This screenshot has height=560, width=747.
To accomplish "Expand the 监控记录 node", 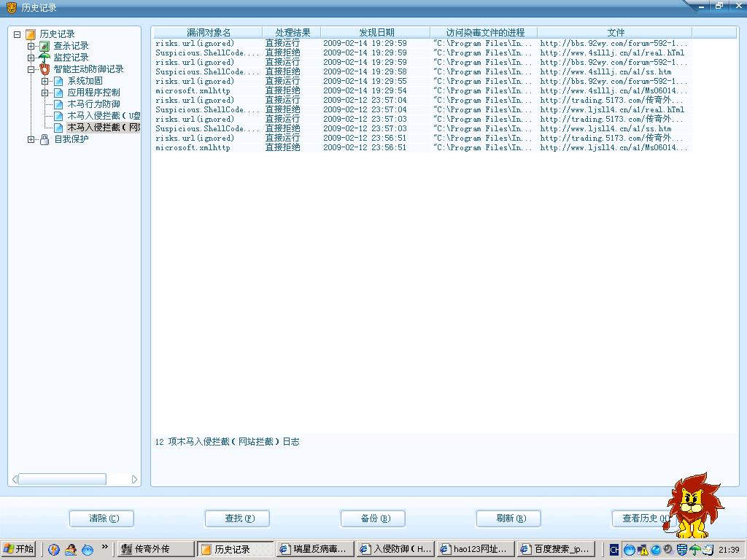I will [31, 58].
